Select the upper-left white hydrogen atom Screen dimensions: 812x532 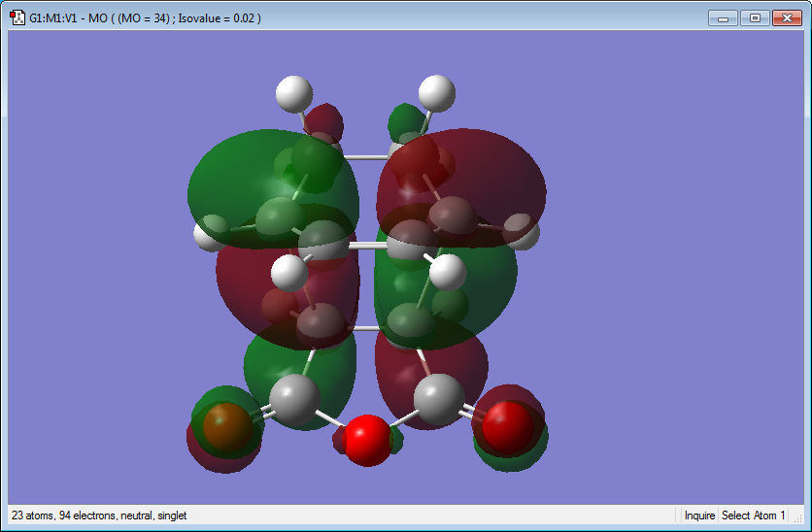tap(294, 94)
